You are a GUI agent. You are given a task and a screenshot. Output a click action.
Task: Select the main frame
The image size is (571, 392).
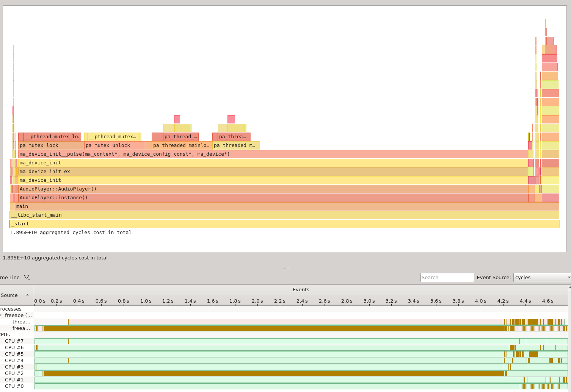point(152,206)
